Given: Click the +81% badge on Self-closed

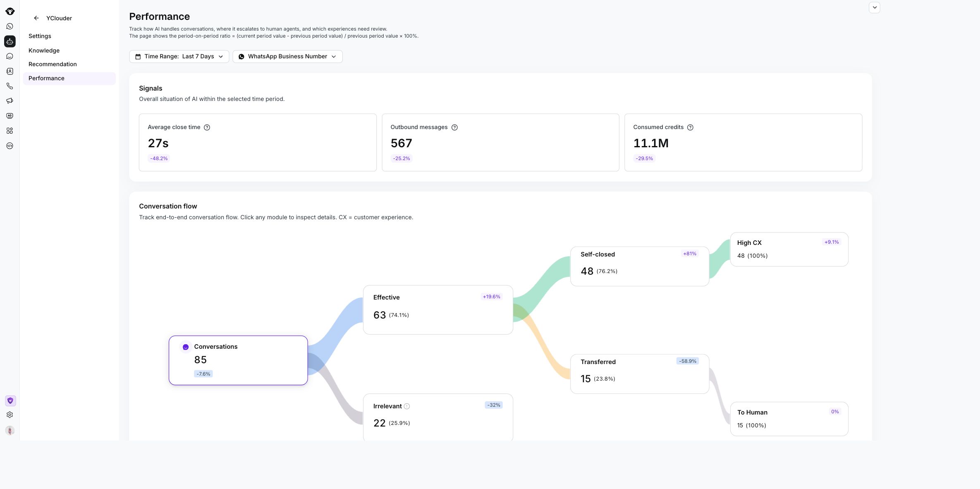Looking at the screenshot, I should click(x=690, y=254).
